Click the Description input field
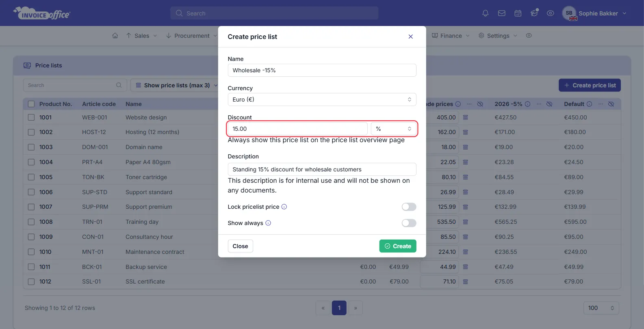This screenshot has height=329, width=644. 322,169
